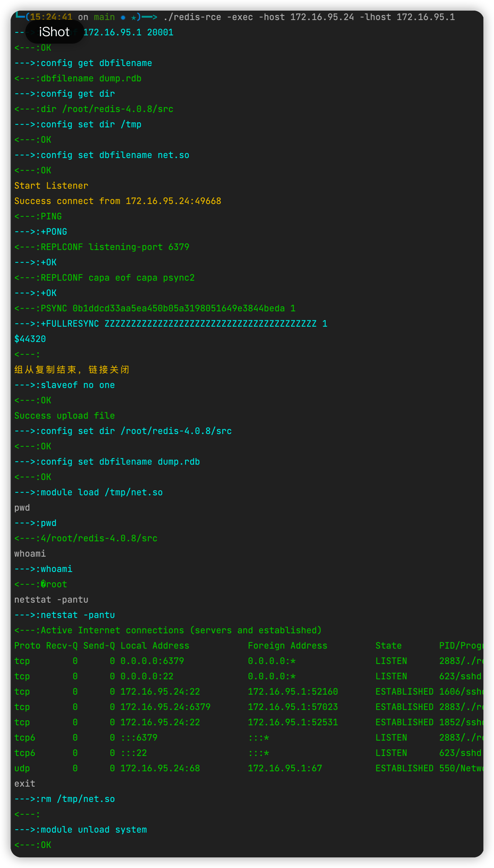The width and height of the screenshot is (494, 868).
Task: Click the green 'Success upload file' line
Action: (65, 415)
